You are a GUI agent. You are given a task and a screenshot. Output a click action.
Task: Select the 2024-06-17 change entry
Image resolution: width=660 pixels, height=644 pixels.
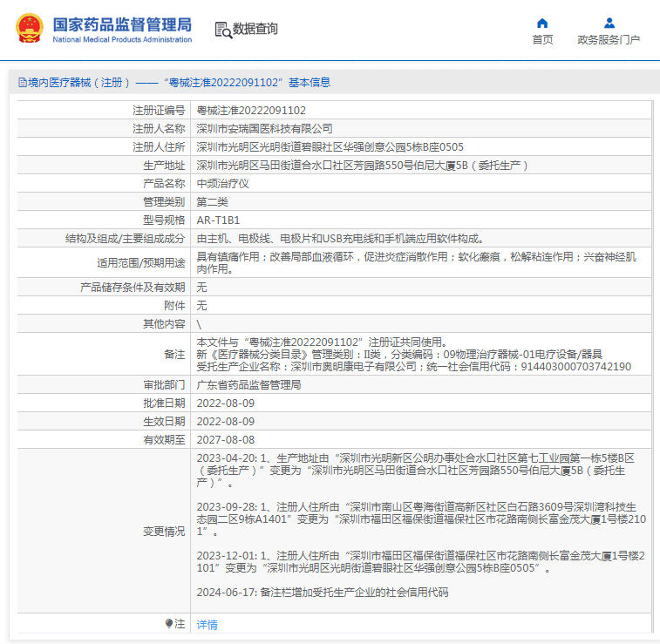[x=323, y=593]
